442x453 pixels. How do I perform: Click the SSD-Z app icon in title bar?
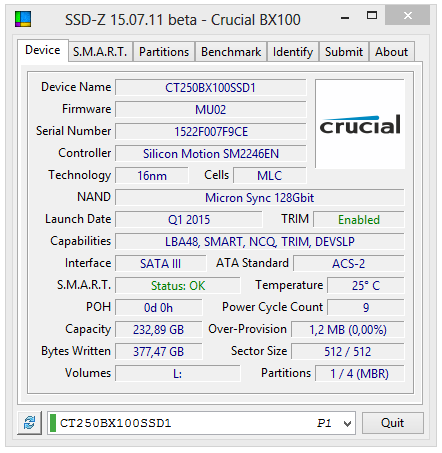click(23, 19)
